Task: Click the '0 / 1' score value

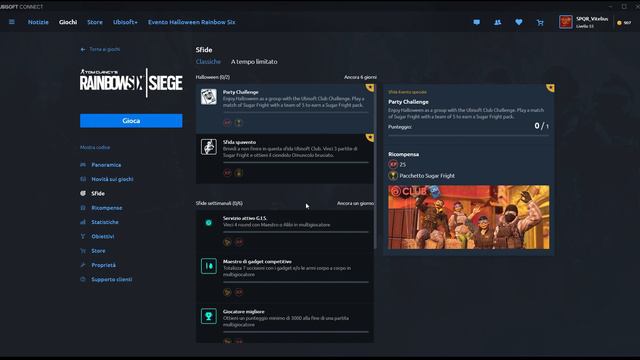Action: [541, 126]
